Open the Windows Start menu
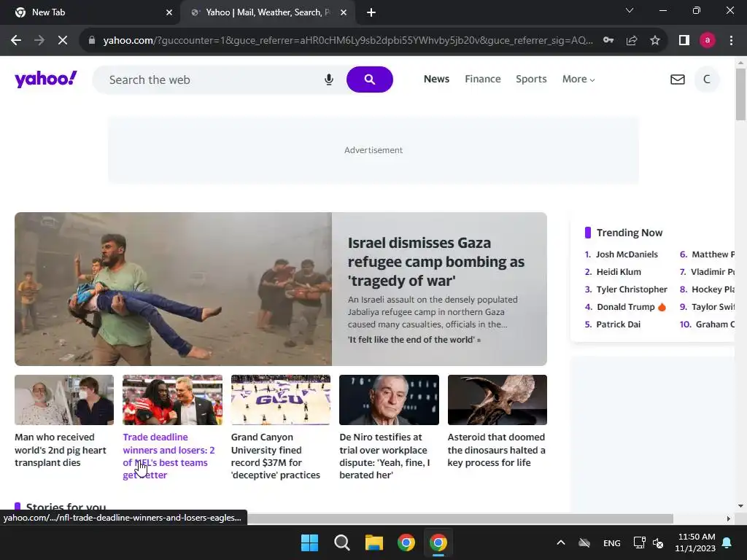The image size is (747, 560). coord(309,542)
